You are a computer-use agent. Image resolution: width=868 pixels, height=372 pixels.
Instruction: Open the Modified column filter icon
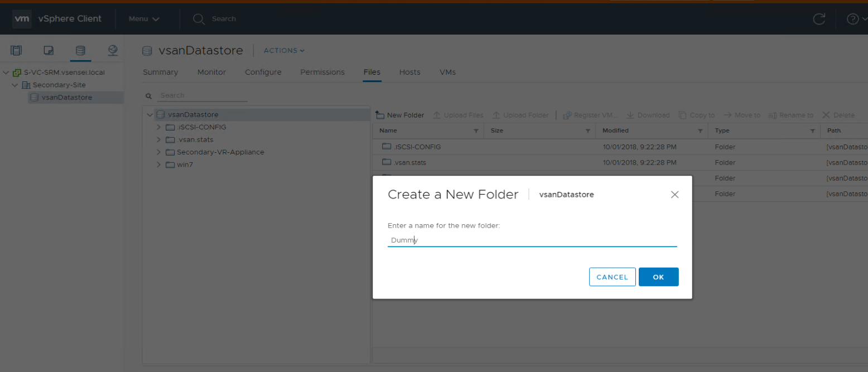click(700, 131)
